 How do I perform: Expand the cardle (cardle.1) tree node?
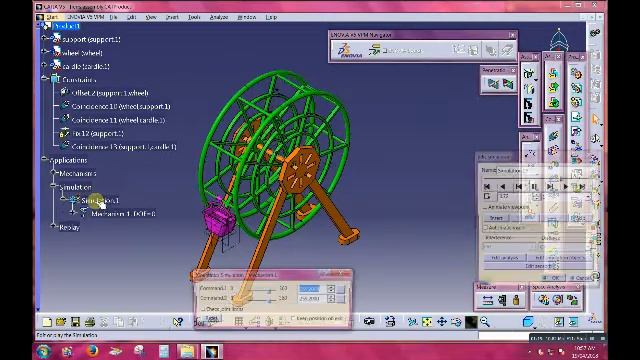(x=44, y=64)
